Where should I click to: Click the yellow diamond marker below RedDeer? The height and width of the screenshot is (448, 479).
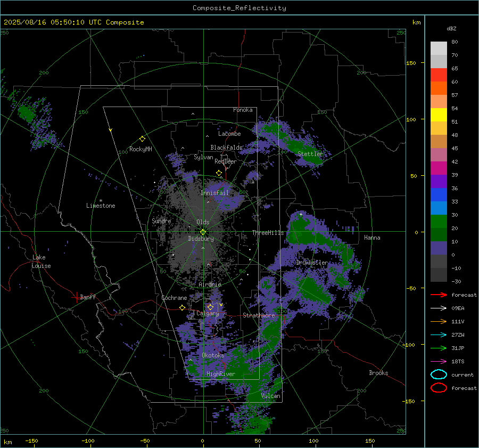[219, 173]
